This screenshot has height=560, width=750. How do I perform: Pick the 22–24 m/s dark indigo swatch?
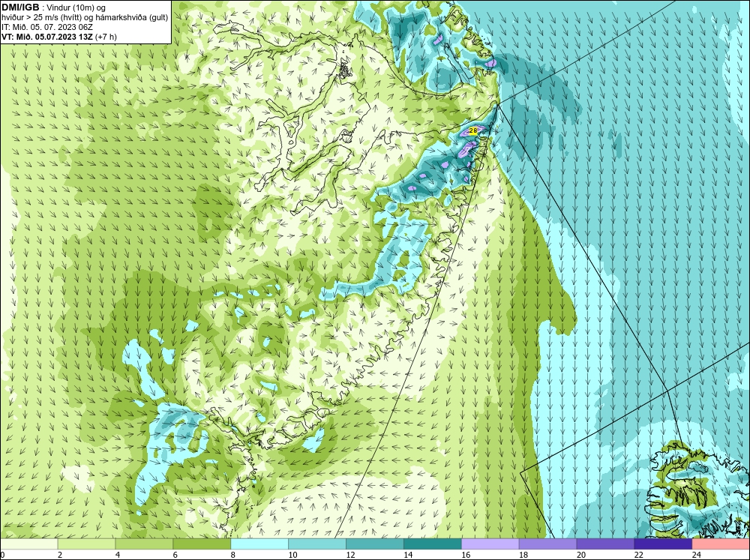(664, 544)
